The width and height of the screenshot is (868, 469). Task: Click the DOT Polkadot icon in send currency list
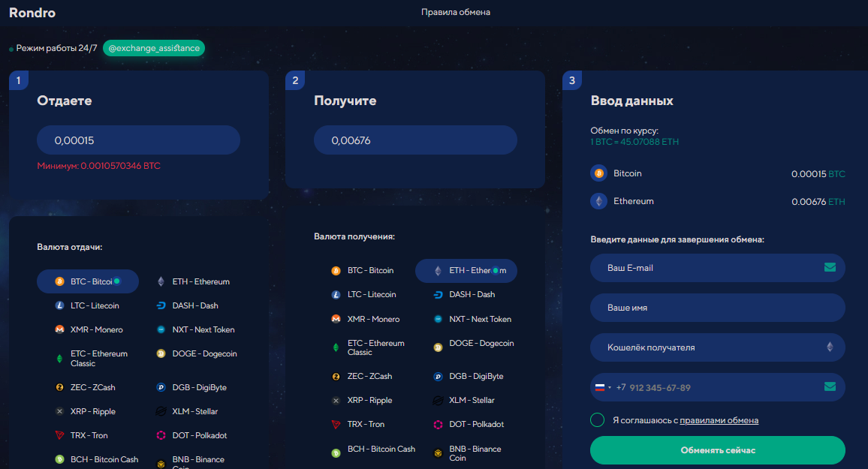pyautogui.click(x=161, y=435)
